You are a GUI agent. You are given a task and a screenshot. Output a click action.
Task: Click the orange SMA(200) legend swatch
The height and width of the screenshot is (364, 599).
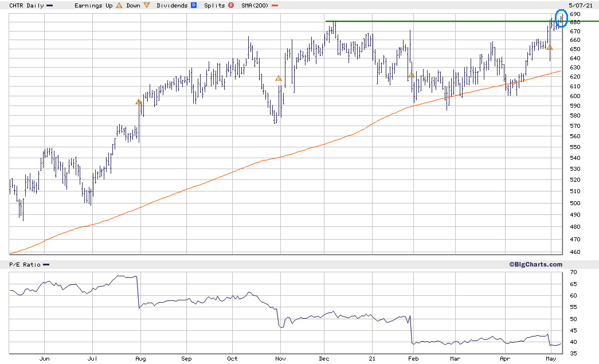coord(275,6)
